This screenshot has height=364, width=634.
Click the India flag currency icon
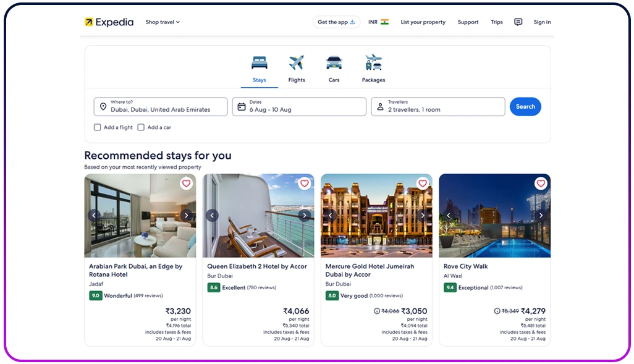point(384,22)
